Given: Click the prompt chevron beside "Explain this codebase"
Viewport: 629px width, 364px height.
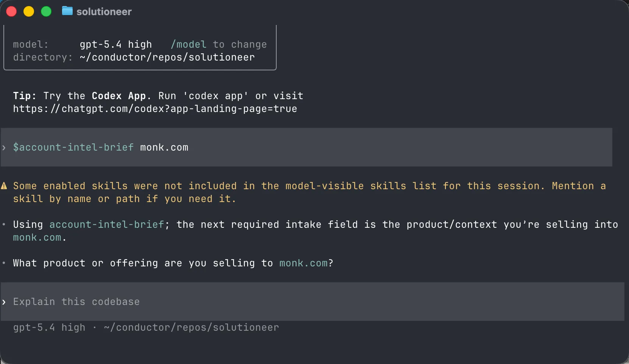Looking at the screenshot, I should tap(4, 302).
